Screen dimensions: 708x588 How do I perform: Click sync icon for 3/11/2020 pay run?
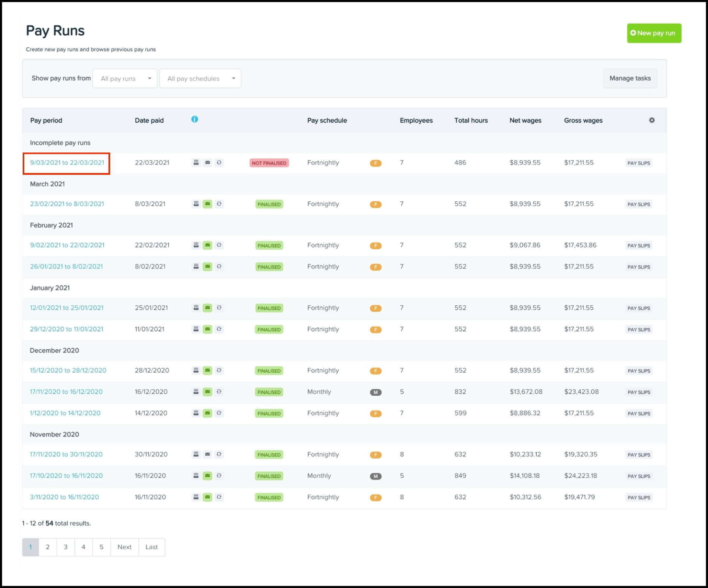click(x=219, y=497)
